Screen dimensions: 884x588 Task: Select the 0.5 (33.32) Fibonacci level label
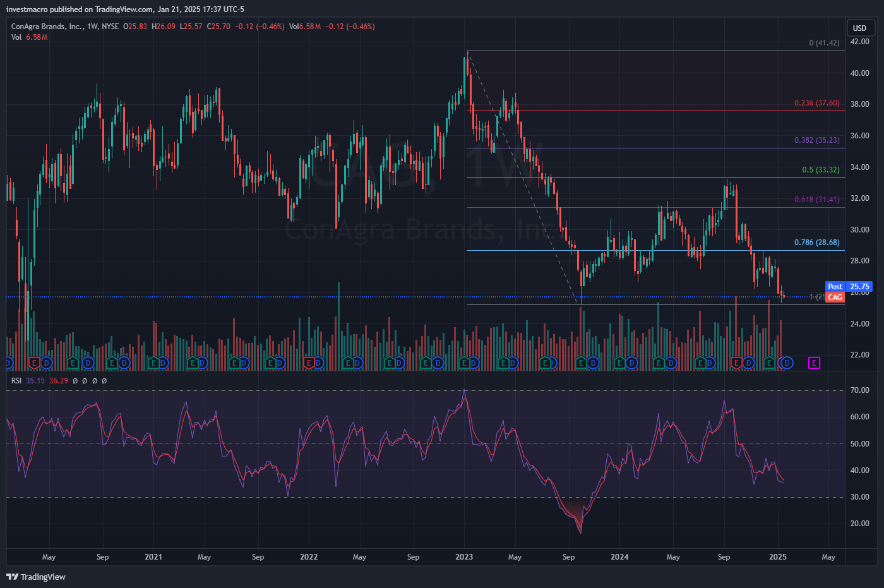(x=820, y=170)
